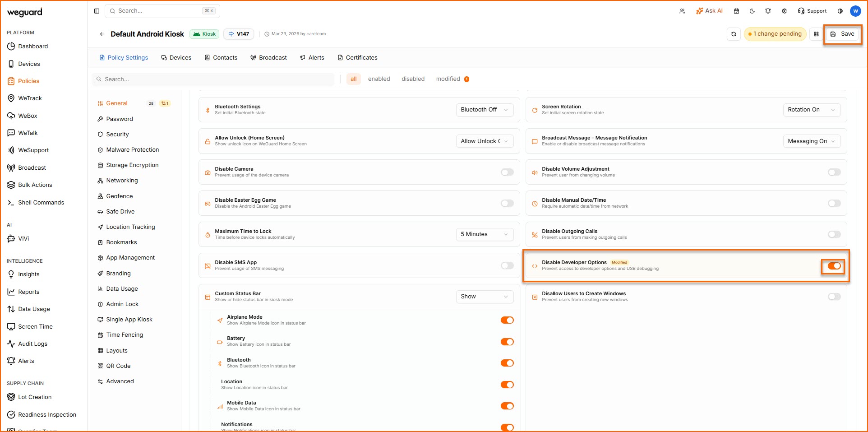Open the calendar icon in top bar

point(736,11)
